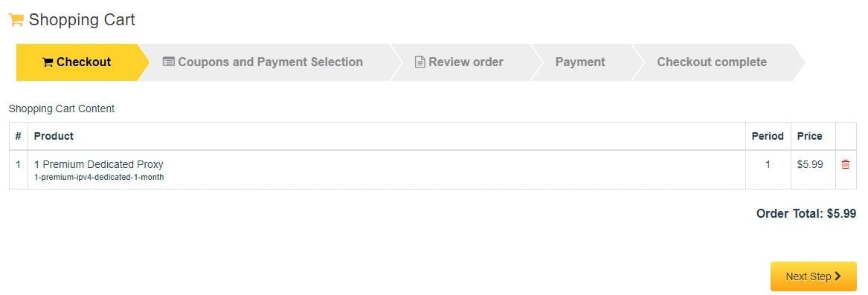Screen dimensions: 868x295
Task: Click the $5.99 price cell
Action: [810, 164]
